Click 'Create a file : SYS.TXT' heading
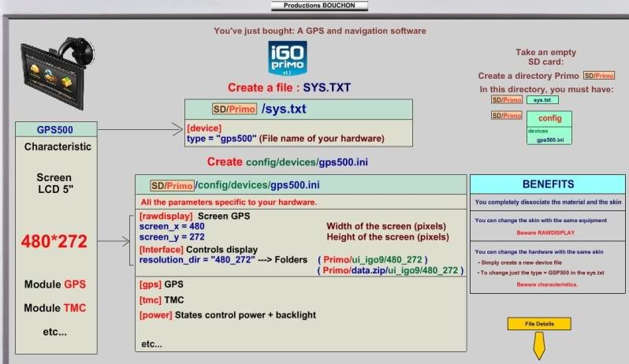 point(289,87)
